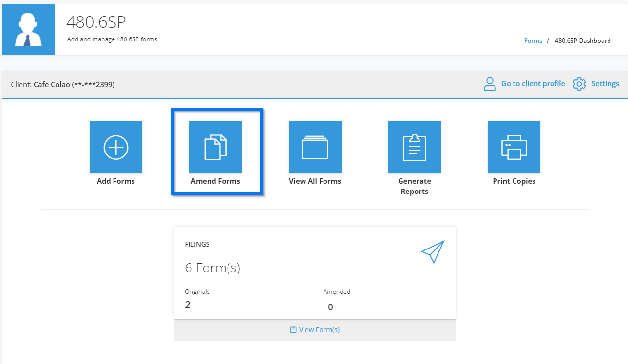Click the Amend Forms label
Viewport: 628px width, 364px height.
215,181
